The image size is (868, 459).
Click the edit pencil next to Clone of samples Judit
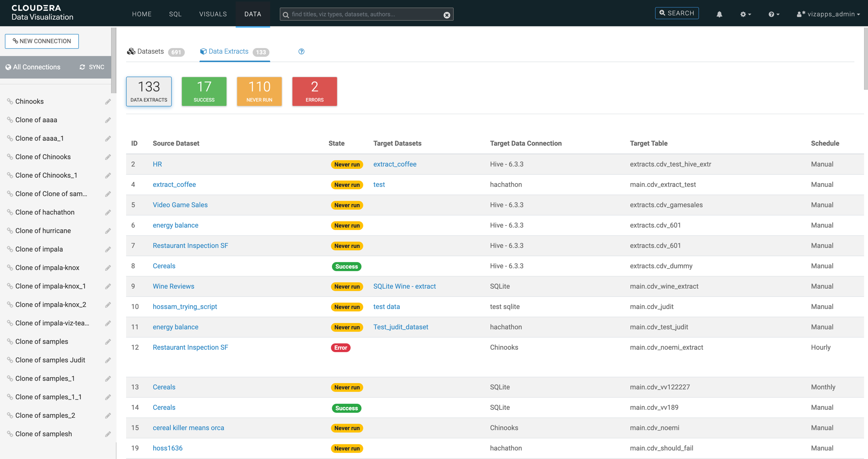point(108,360)
